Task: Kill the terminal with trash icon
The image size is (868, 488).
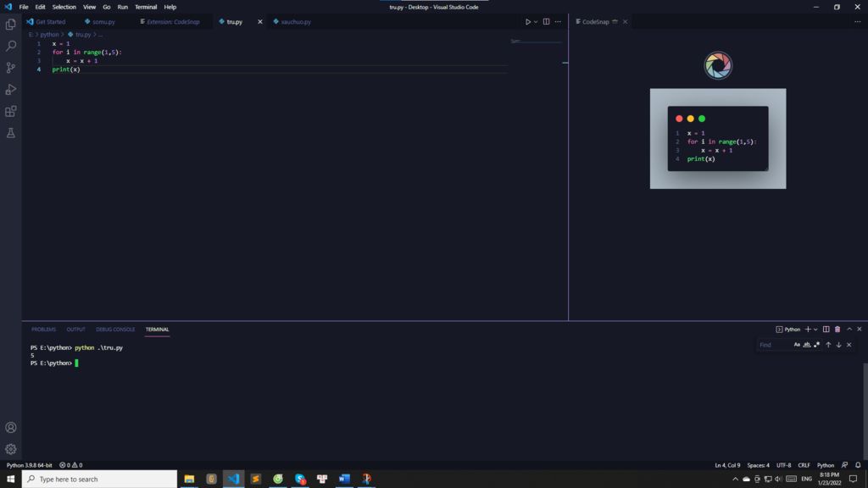Action: (837, 330)
